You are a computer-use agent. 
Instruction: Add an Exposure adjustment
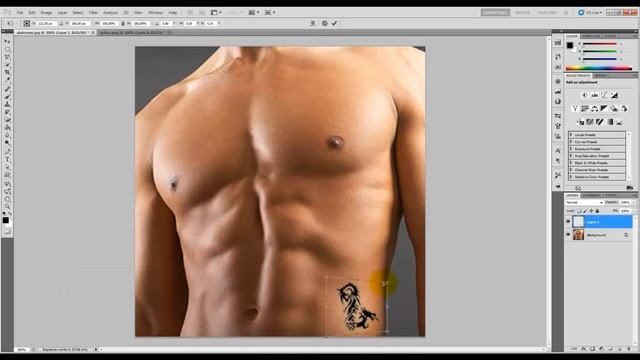614,95
